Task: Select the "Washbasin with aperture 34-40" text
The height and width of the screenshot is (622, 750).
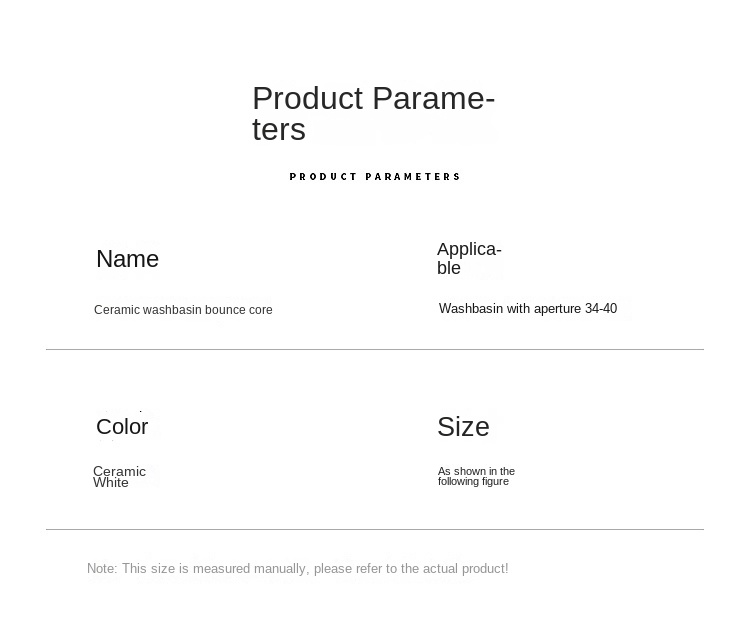Action: click(x=527, y=309)
